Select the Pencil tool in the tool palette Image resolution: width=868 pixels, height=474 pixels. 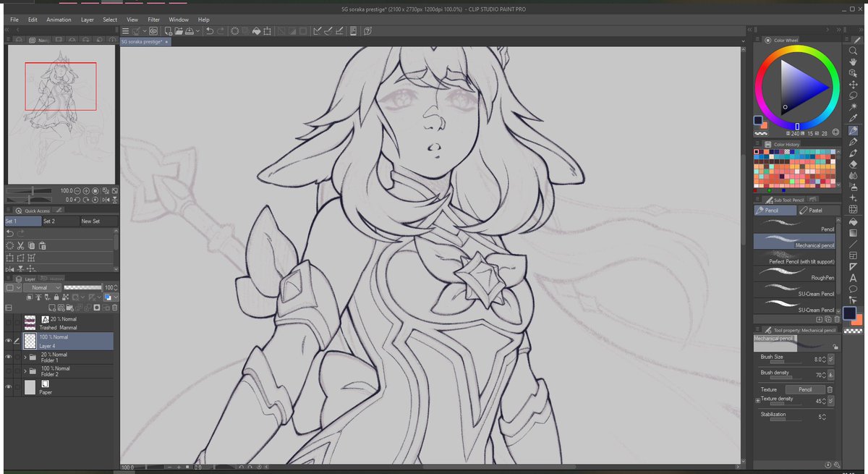(x=854, y=131)
